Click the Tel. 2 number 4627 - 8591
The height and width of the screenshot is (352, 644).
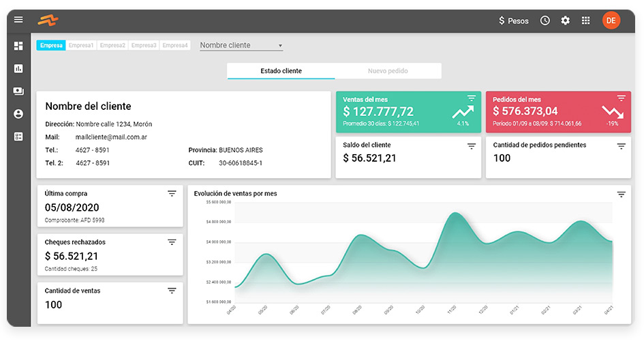(93, 163)
